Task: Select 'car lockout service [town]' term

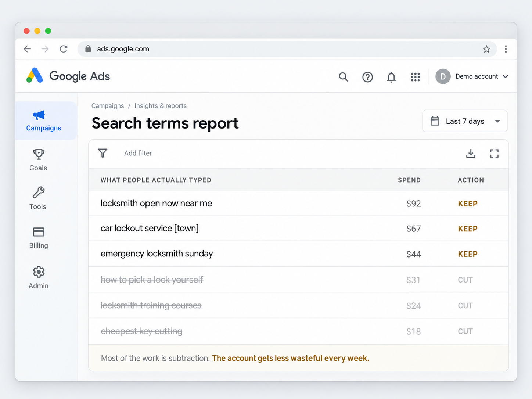Action: (150, 229)
